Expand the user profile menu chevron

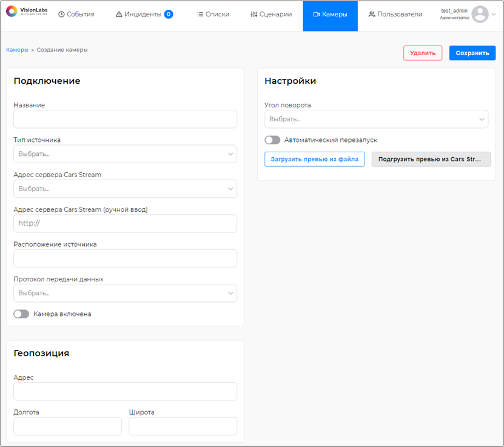[494, 14]
